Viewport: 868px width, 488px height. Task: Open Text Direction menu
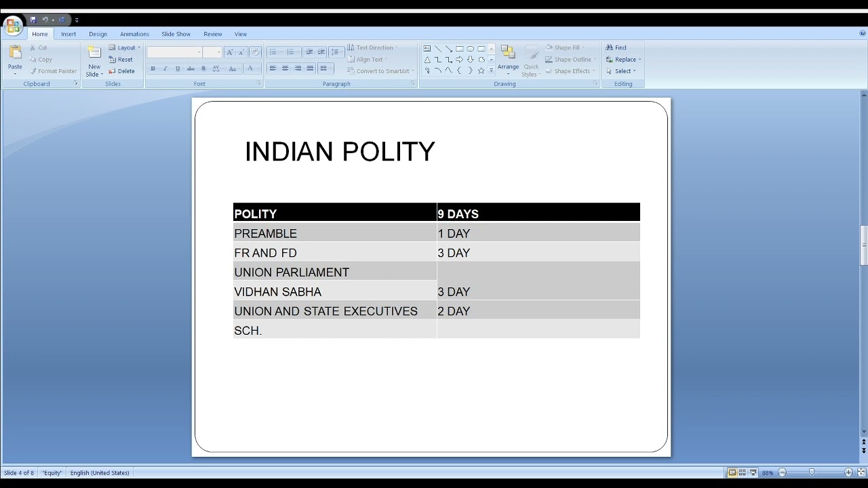[372, 47]
